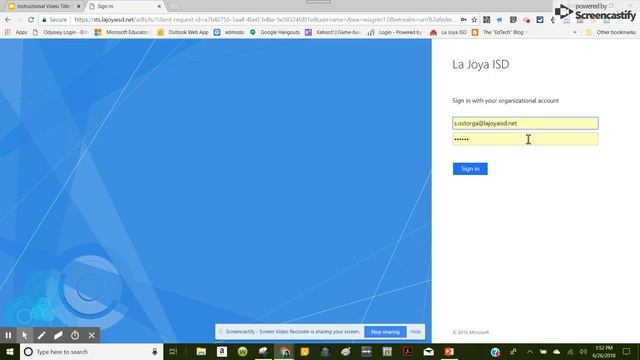This screenshot has width=640, height=360.
Task: Open the Amazon app on the taskbar
Action: pos(222,351)
